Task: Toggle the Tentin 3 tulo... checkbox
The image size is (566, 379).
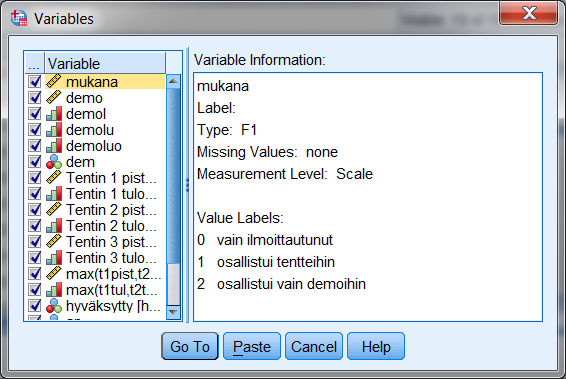Action: [35, 257]
